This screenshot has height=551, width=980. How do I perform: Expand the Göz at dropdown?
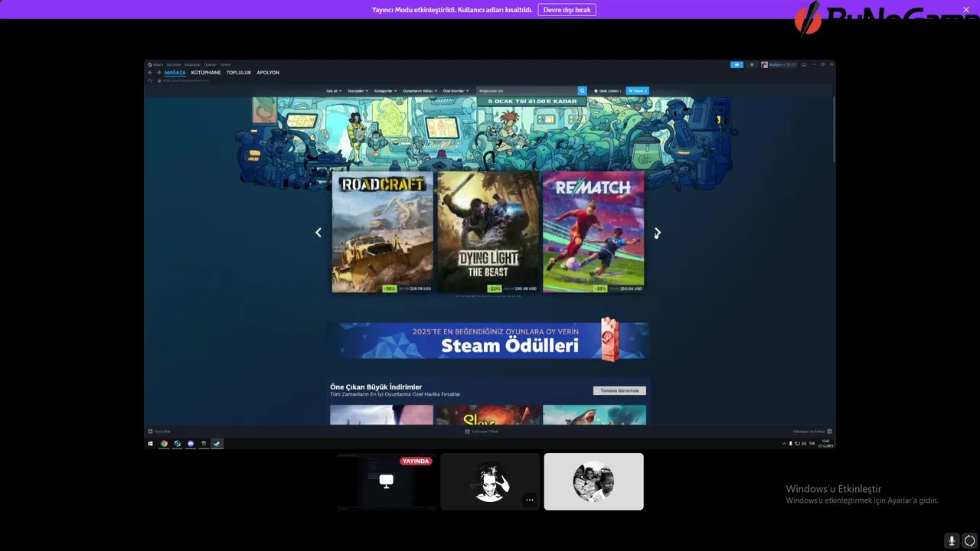coord(334,90)
